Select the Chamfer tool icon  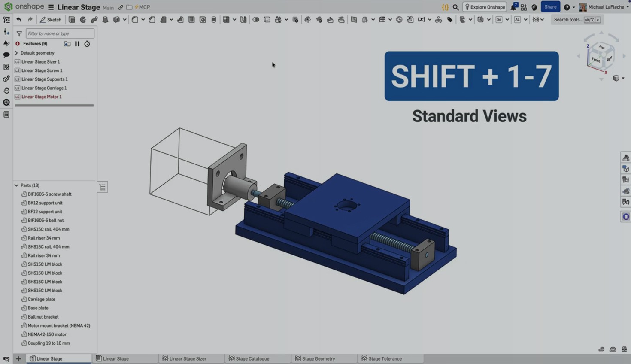tap(152, 20)
